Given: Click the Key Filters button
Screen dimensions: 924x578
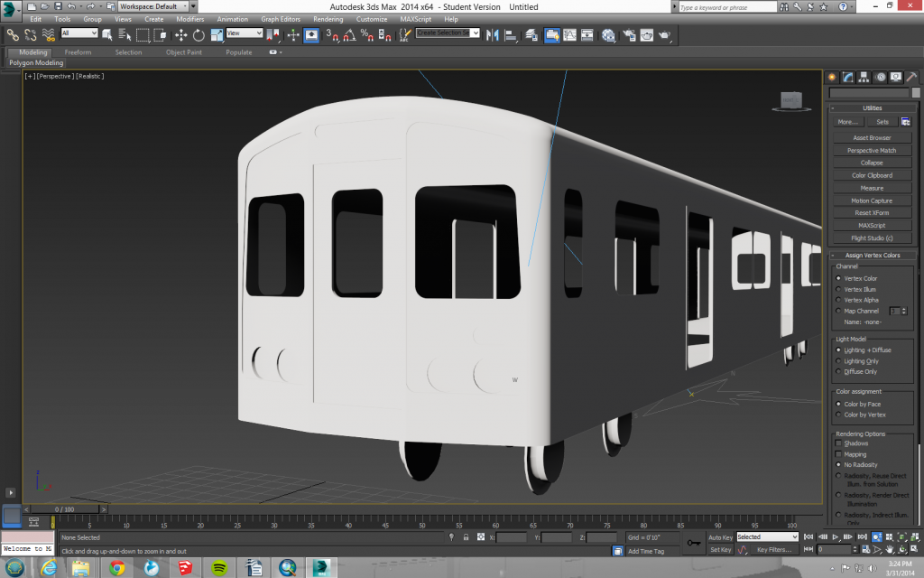Looking at the screenshot, I should click(774, 550).
